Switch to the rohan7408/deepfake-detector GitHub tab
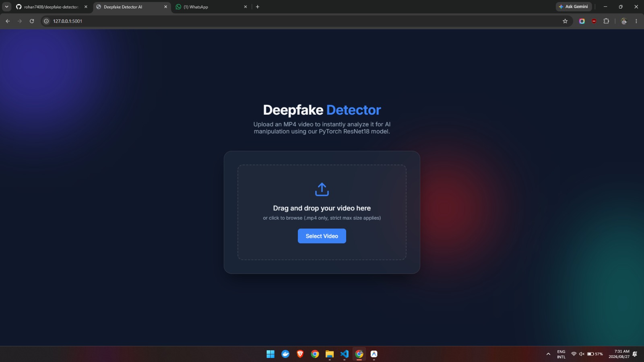The image size is (644, 362). [x=52, y=7]
